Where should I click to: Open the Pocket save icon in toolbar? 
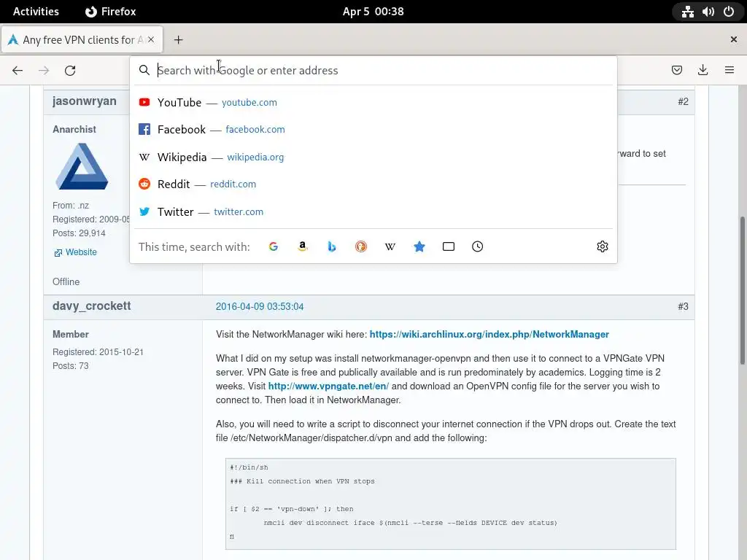point(676,71)
